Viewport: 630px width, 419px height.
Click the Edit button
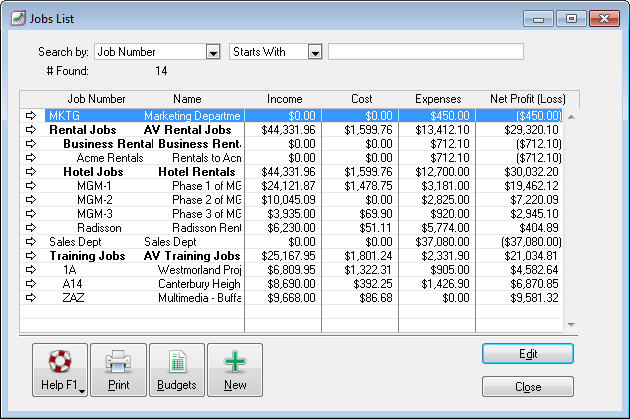tap(528, 354)
